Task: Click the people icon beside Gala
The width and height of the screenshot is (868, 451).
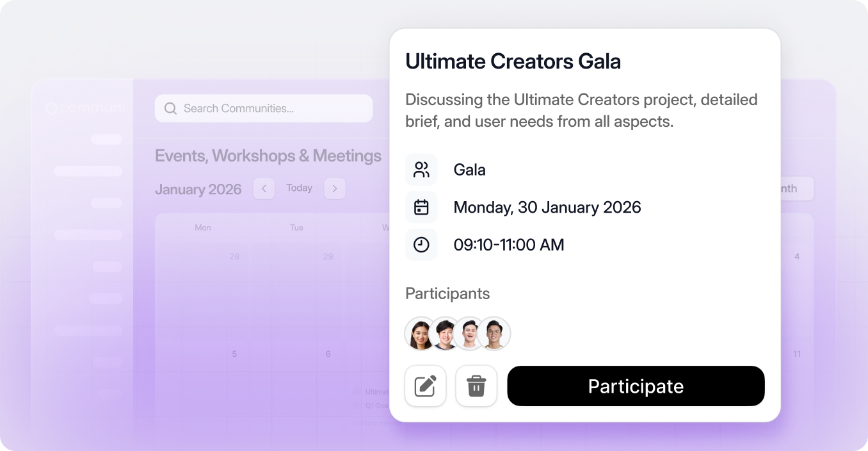Action: [421, 170]
